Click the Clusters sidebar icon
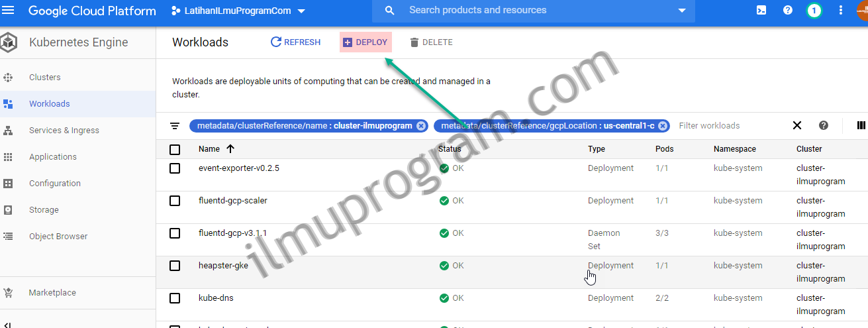This screenshot has height=328, width=868. 8,78
